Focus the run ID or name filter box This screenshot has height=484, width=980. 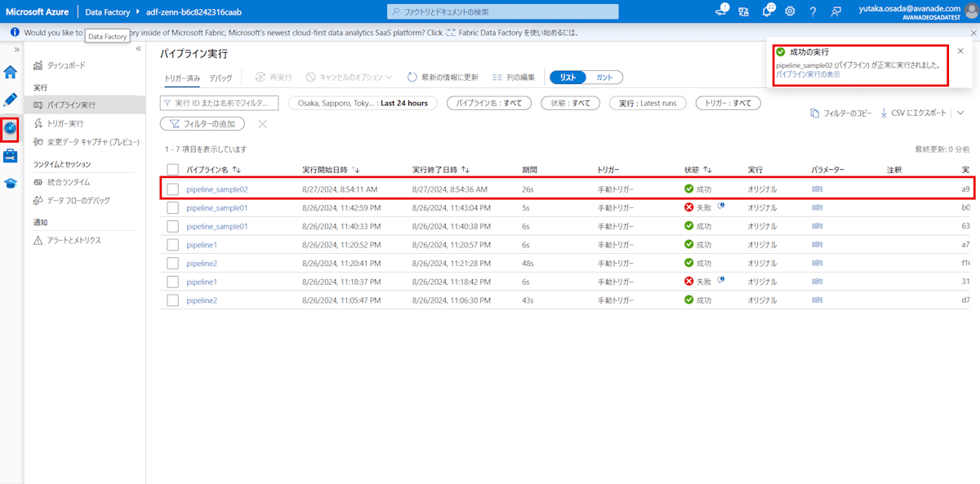pyautogui.click(x=220, y=103)
